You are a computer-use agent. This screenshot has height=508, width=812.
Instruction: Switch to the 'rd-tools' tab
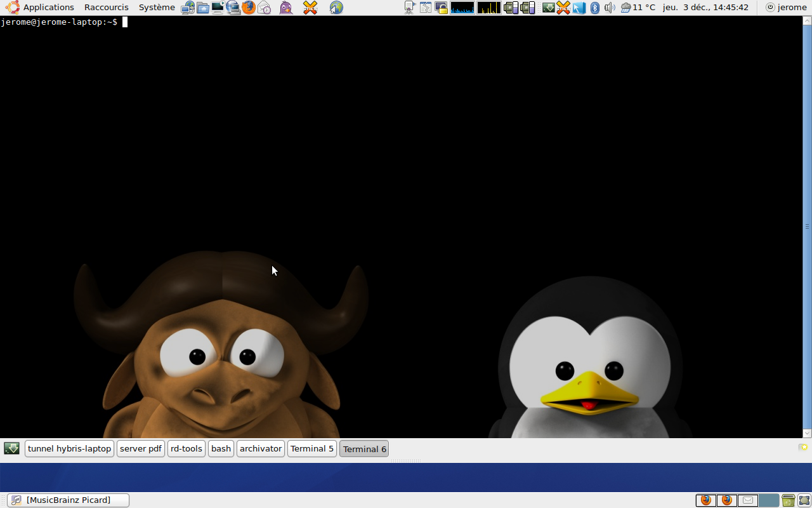click(x=186, y=448)
